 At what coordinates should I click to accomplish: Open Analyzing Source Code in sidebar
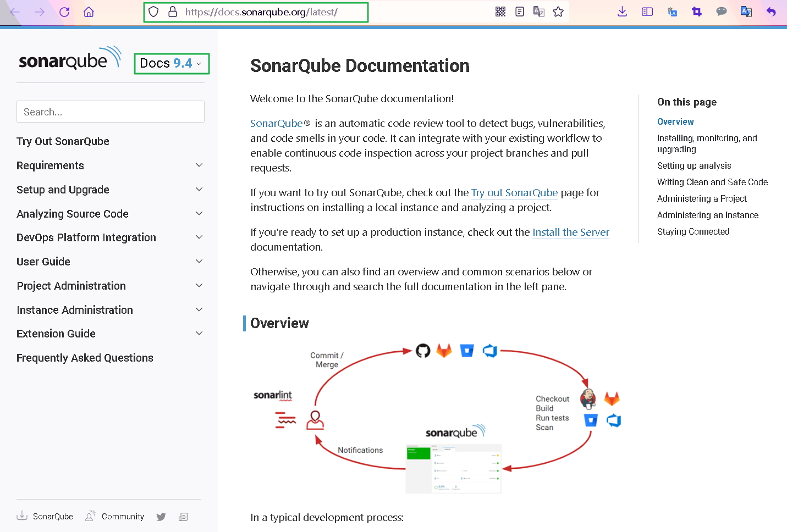coord(73,214)
